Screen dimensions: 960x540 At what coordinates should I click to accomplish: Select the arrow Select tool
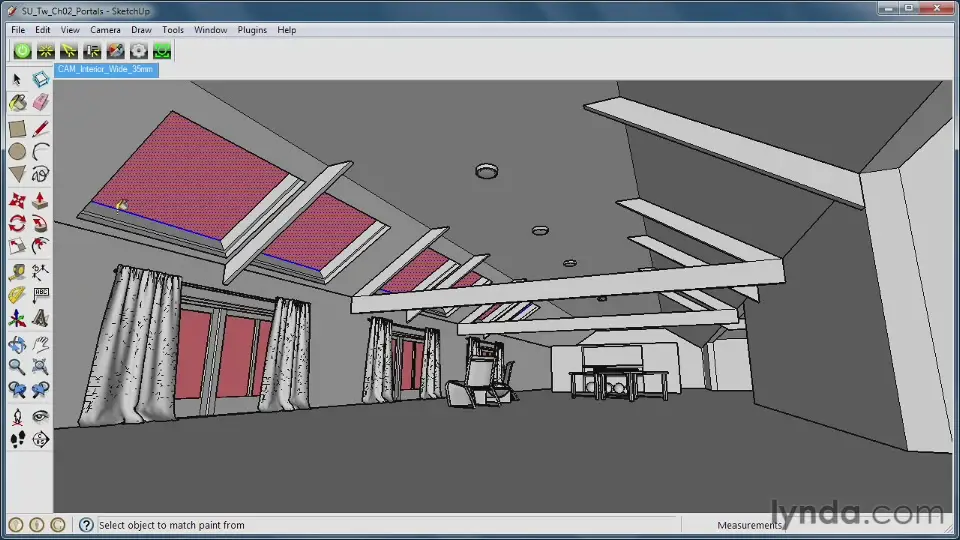(17, 80)
